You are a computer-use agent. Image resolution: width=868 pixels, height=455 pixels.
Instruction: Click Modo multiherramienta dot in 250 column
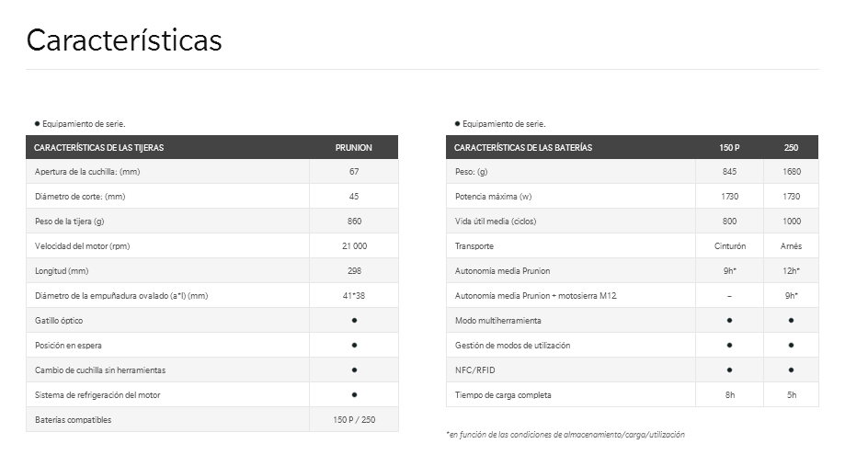coord(791,320)
